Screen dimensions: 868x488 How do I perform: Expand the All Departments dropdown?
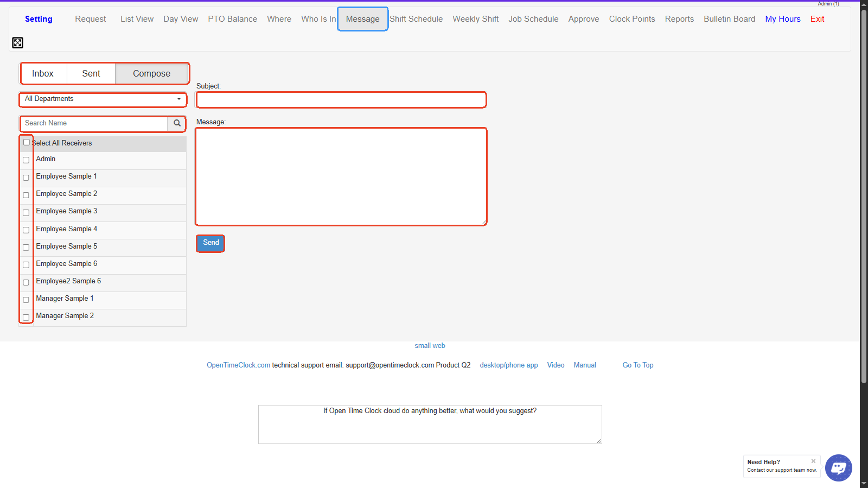[x=103, y=99]
